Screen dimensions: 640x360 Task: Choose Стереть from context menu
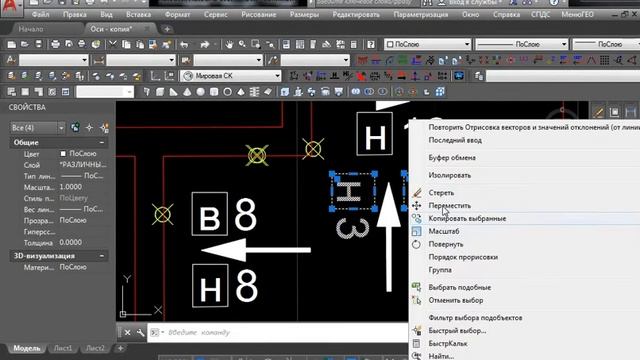point(525,193)
